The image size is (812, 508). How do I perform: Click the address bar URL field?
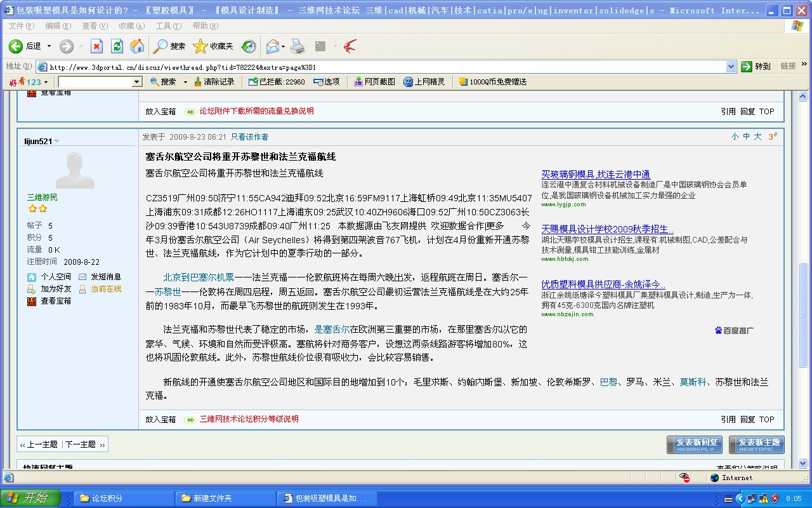(x=386, y=67)
